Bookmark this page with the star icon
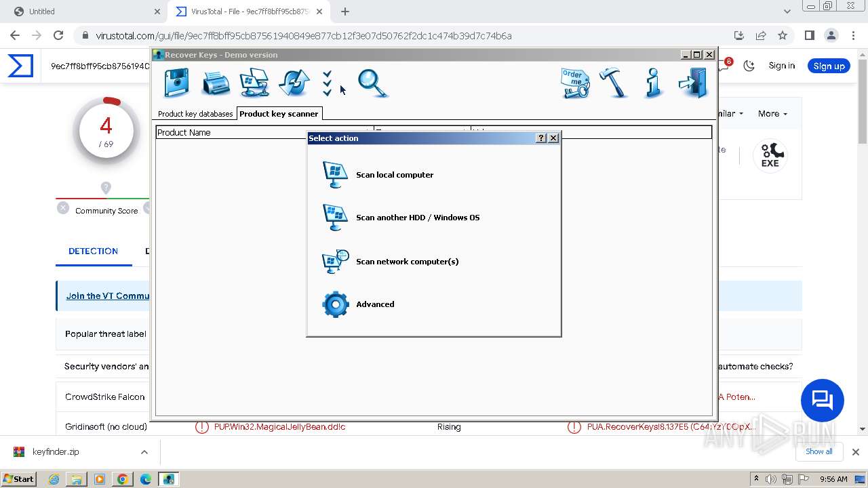Image resolution: width=868 pixels, height=488 pixels. pyautogui.click(x=783, y=36)
